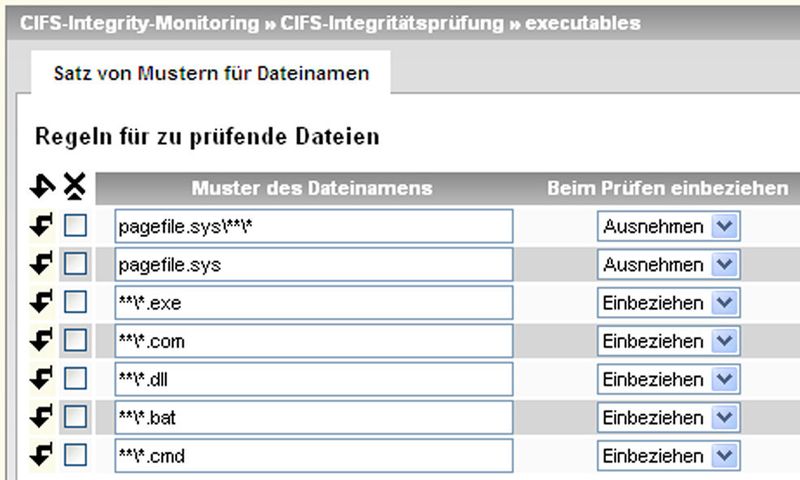Open the CIFS-Integrity-Monitoring breadcrumb link
Screen dimensions: 800x480
(140, 23)
